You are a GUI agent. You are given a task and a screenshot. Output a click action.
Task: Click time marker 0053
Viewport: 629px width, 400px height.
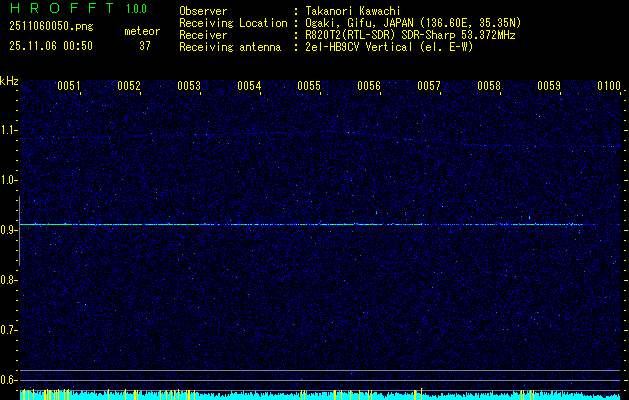click(x=189, y=86)
